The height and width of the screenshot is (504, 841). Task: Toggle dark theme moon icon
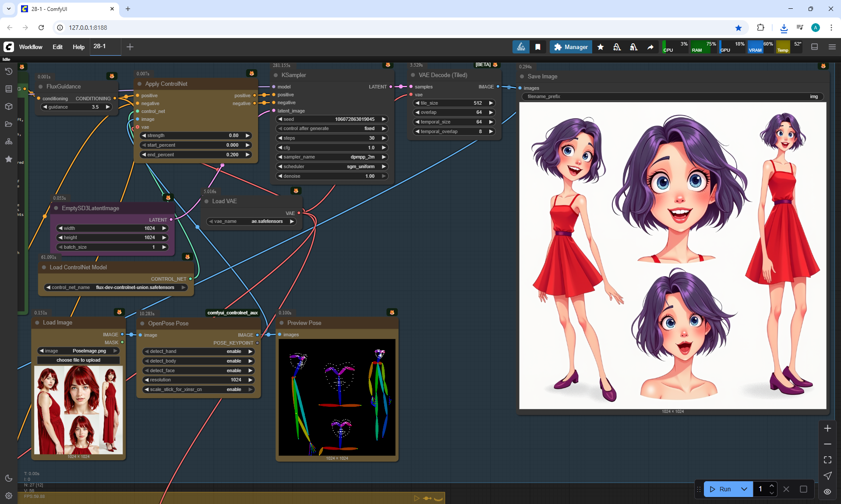point(8,478)
